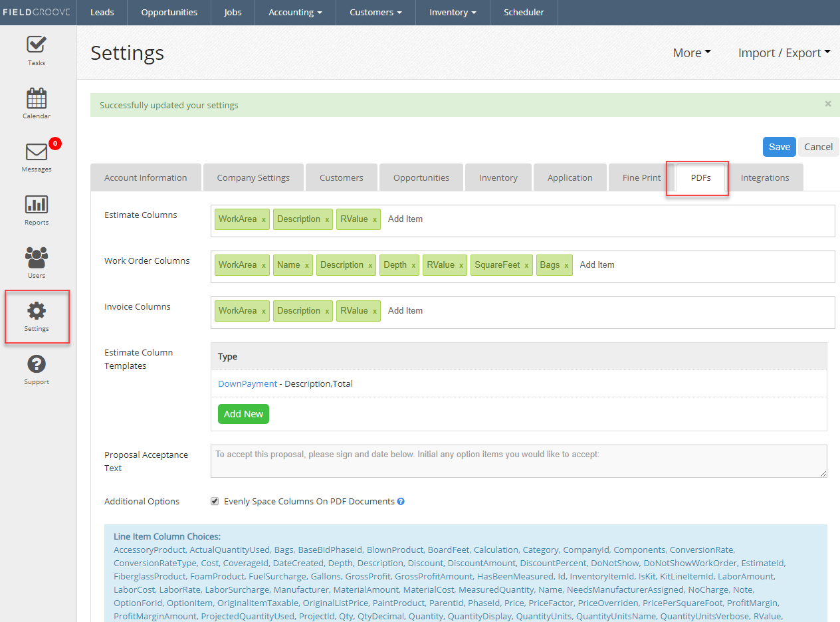Open the Import / Export dropdown
Image resolution: width=840 pixels, height=622 pixels.
pos(784,53)
